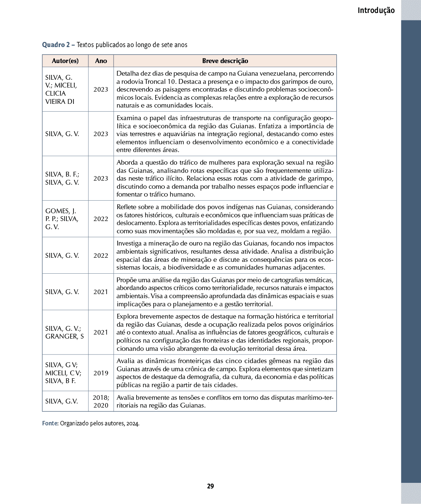Click the 'Ano' column header
Image resolution: width=421 pixels, height=504 pixels.
(x=101, y=61)
